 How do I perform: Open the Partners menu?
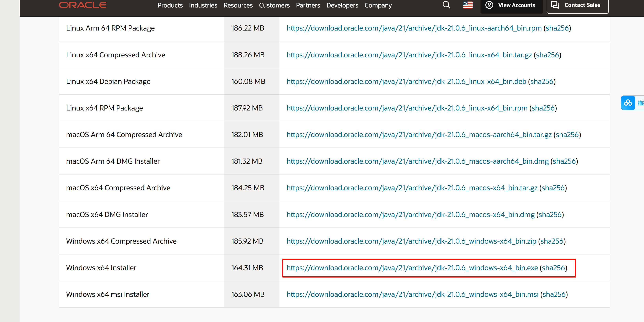pyautogui.click(x=308, y=5)
